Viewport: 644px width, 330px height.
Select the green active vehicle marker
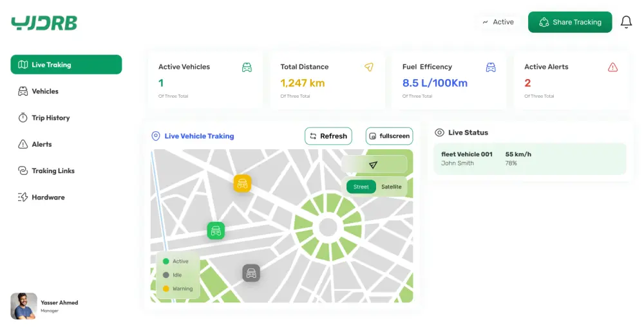point(216,231)
